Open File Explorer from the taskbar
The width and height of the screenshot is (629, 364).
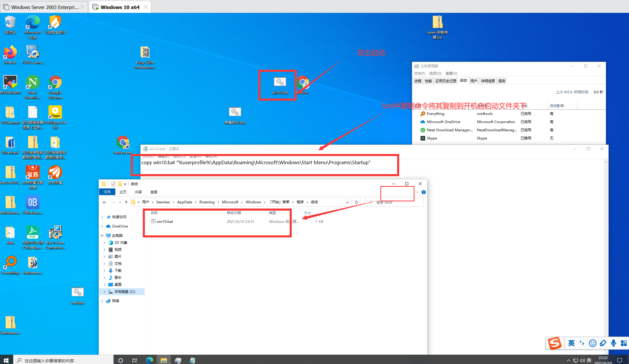point(164,360)
